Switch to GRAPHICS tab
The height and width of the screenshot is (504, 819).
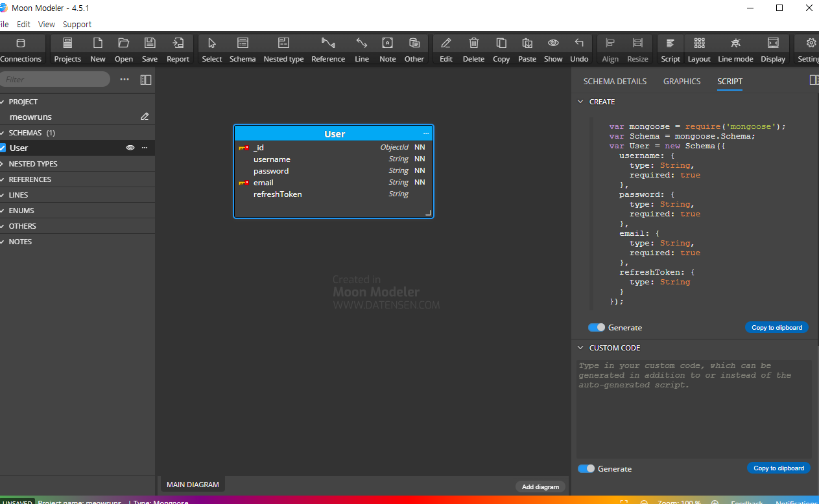click(682, 81)
